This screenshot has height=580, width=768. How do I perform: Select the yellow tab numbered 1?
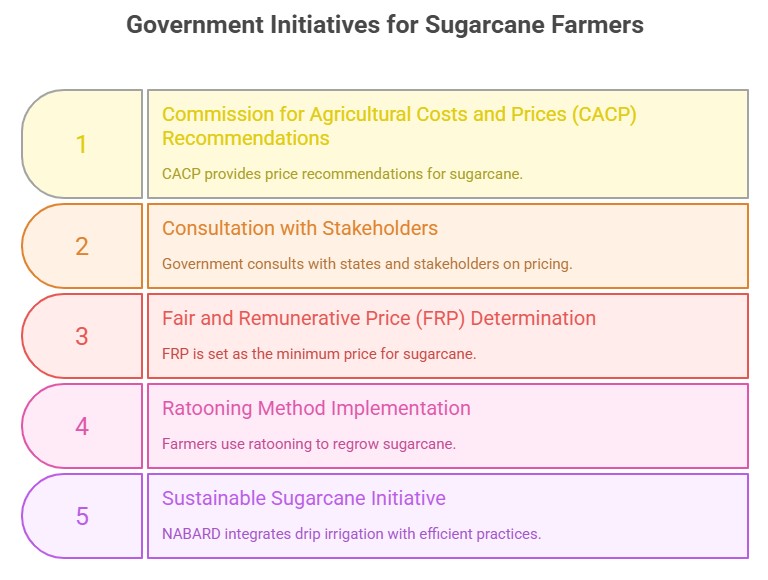point(82,145)
